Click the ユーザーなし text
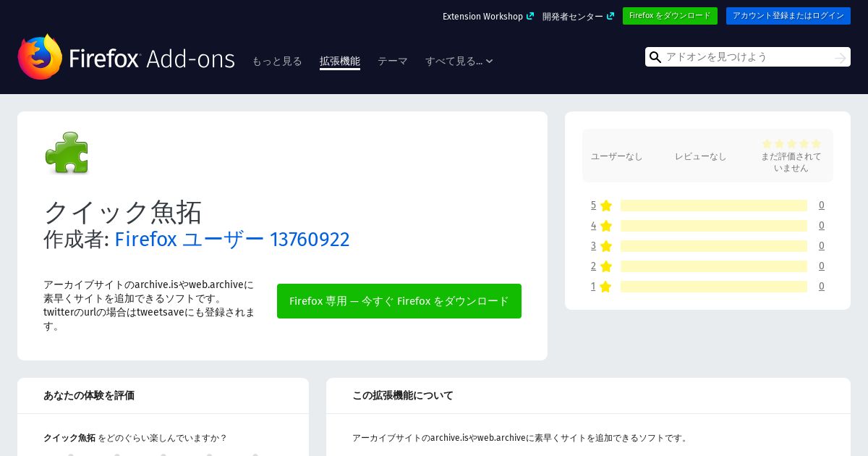868x456 pixels. [x=617, y=156]
